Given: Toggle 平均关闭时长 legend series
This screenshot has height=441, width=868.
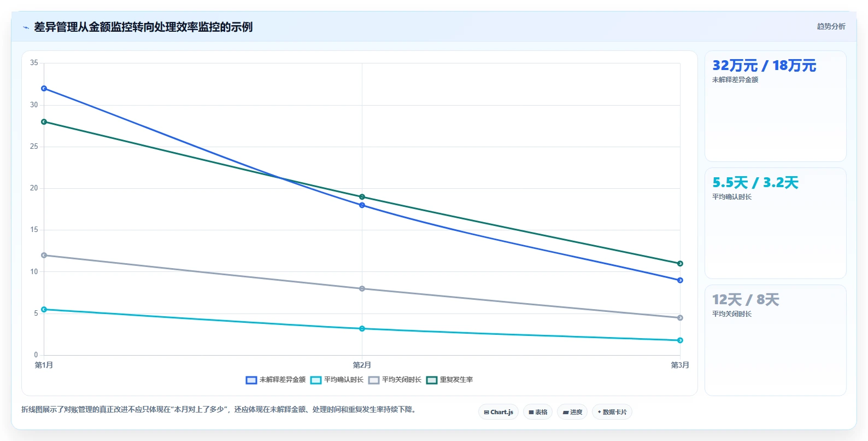Looking at the screenshot, I should point(395,380).
